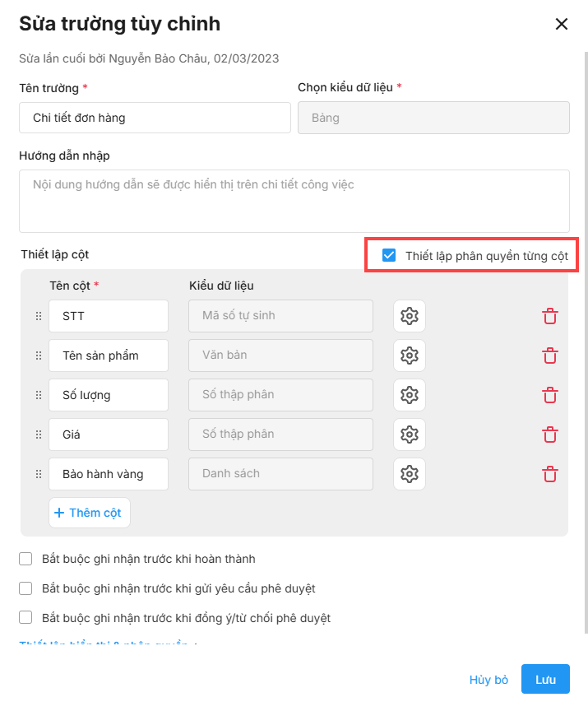Image resolution: width=588 pixels, height=711 pixels.
Task: Open settings gear for Số lượng column
Action: pyautogui.click(x=410, y=395)
